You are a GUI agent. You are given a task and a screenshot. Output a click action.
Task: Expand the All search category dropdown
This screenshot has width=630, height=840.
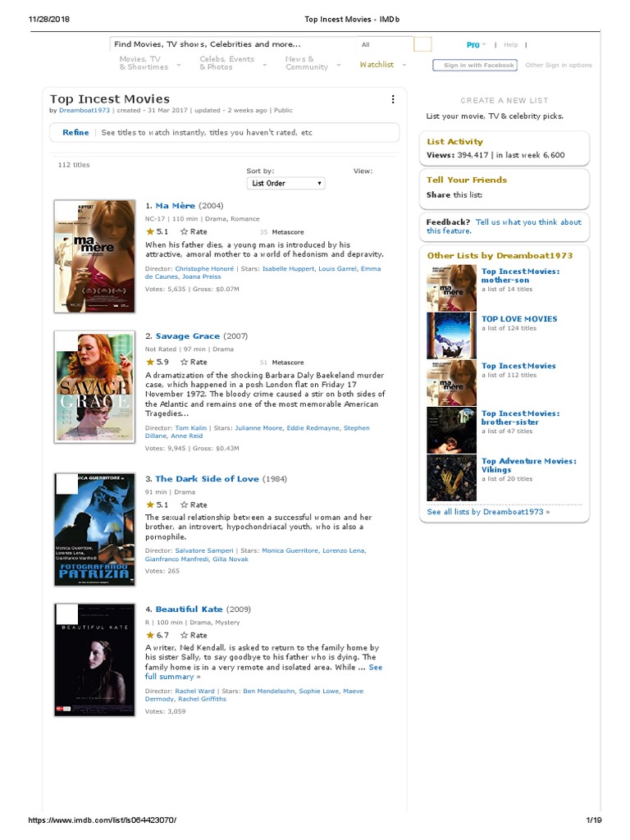tap(384, 44)
